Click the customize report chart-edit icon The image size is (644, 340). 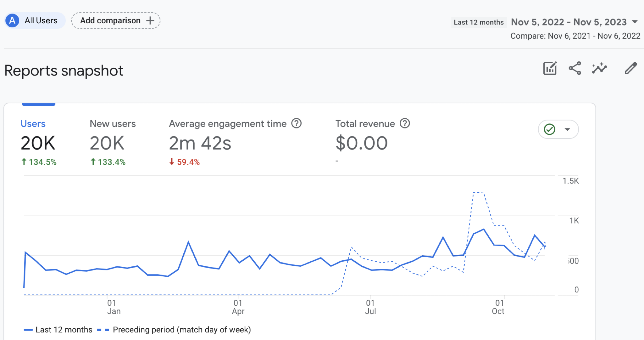550,68
